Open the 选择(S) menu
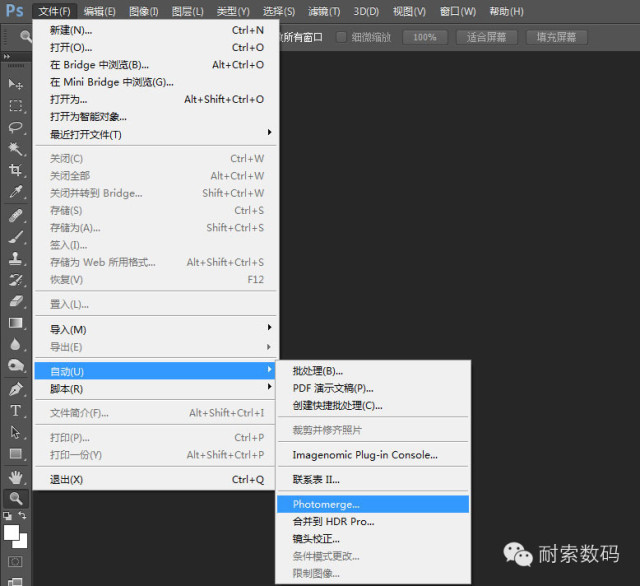 coord(279,11)
